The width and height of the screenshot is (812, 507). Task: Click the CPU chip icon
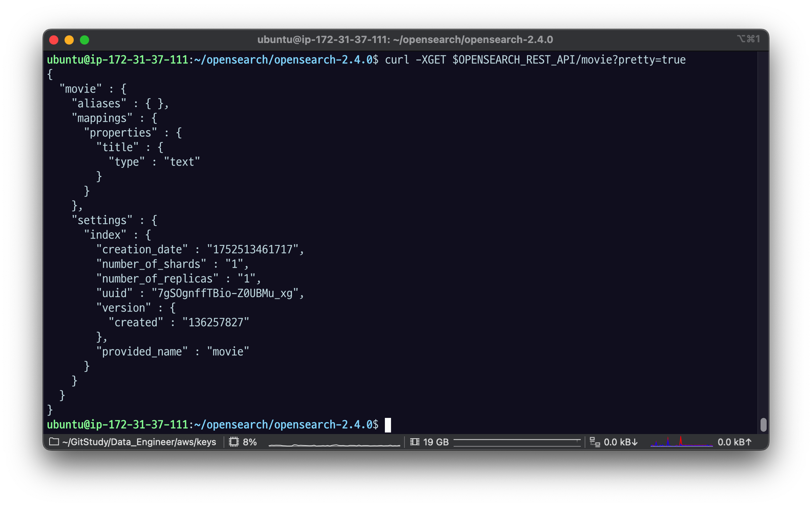234,442
